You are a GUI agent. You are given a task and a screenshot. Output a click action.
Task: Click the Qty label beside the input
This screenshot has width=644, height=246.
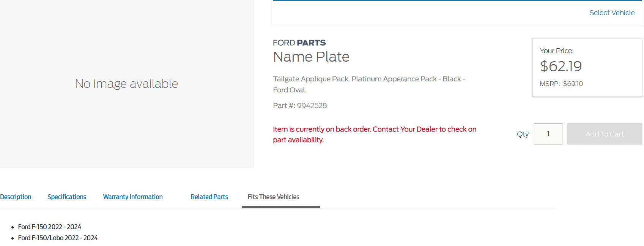click(523, 134)
